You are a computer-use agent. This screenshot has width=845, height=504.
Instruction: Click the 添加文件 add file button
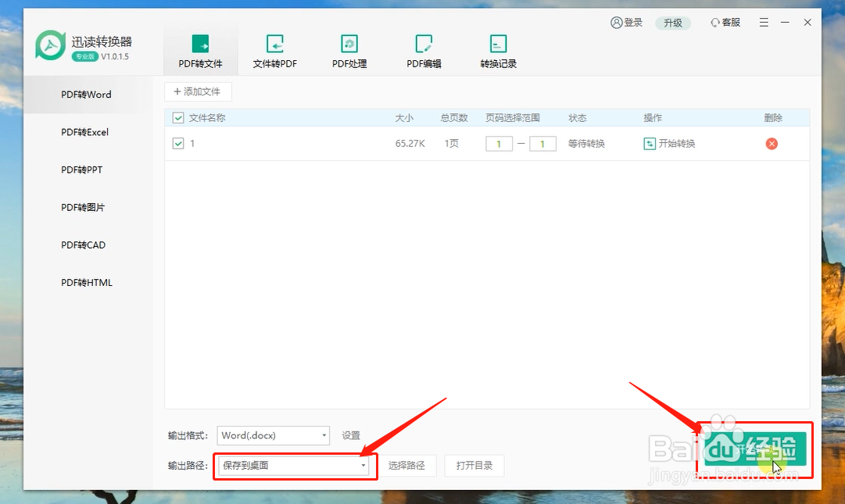tap(198, 91)
